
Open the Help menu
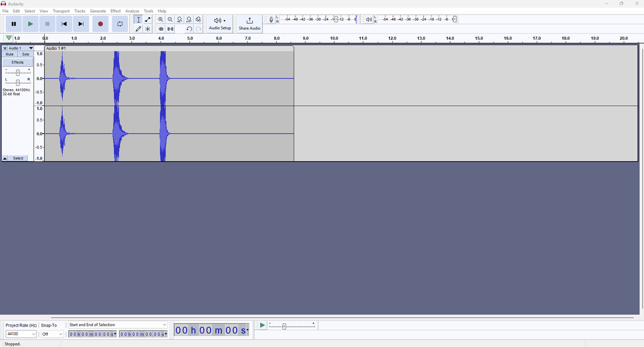click(162, 11)
